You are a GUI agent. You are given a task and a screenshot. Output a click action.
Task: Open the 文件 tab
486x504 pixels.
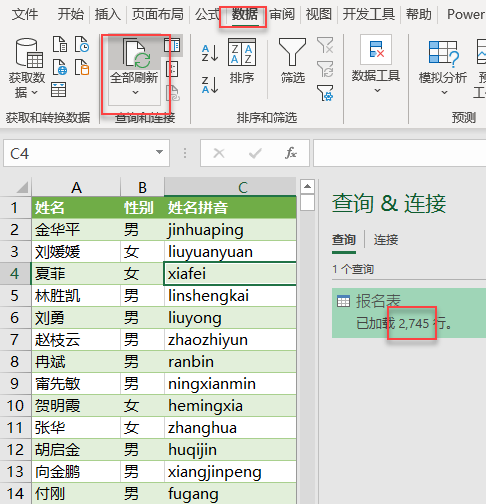pos(25,15)
